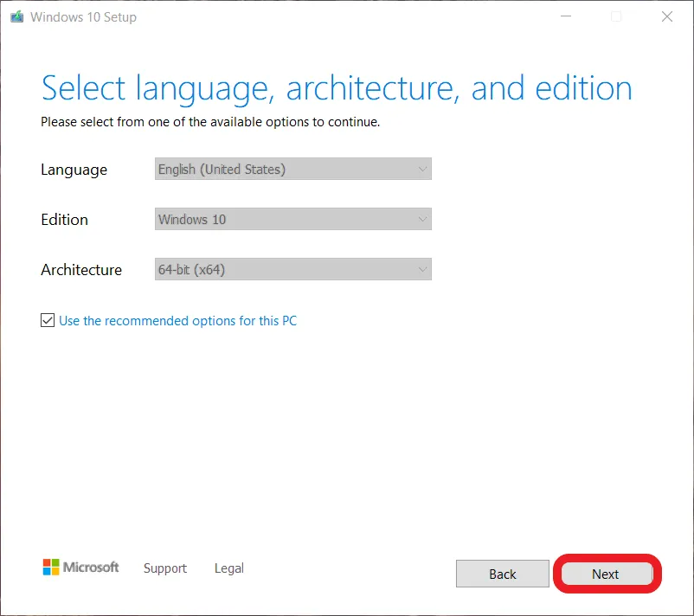The height and width of the screenshot is (616, 694).
Task: Expand the Architecture field using its chevron arrow
Action: point(422,270)
